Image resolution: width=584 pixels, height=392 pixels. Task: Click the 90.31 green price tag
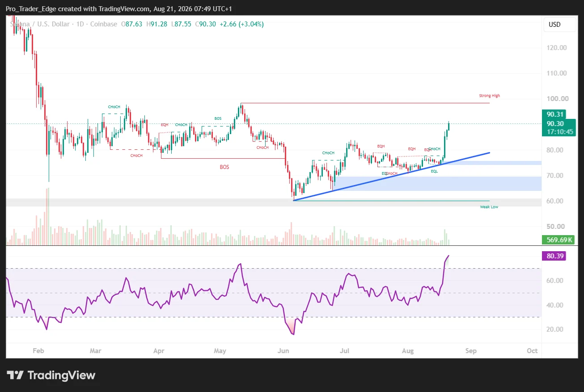[x=554, y=114]
